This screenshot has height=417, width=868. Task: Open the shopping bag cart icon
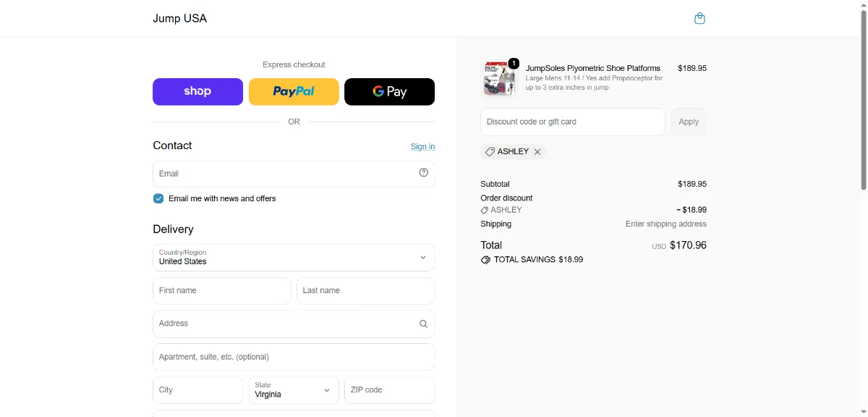pyautogui.click(x=699, y=19)
